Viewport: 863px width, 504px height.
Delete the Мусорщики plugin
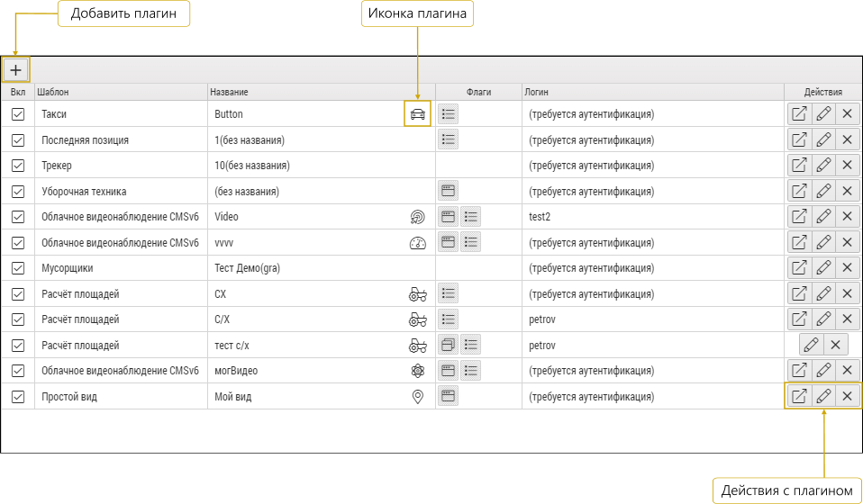tap(848, 268)
